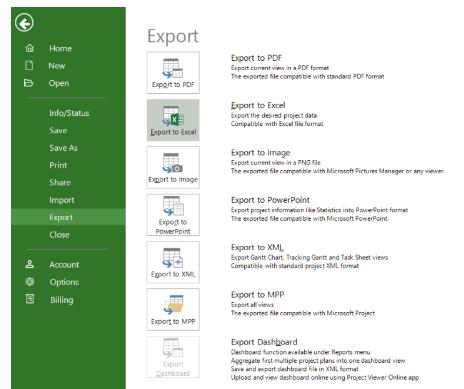Open Options from the sidebar
This screenshot has width=464, height=389.
(x=64, y=282)
